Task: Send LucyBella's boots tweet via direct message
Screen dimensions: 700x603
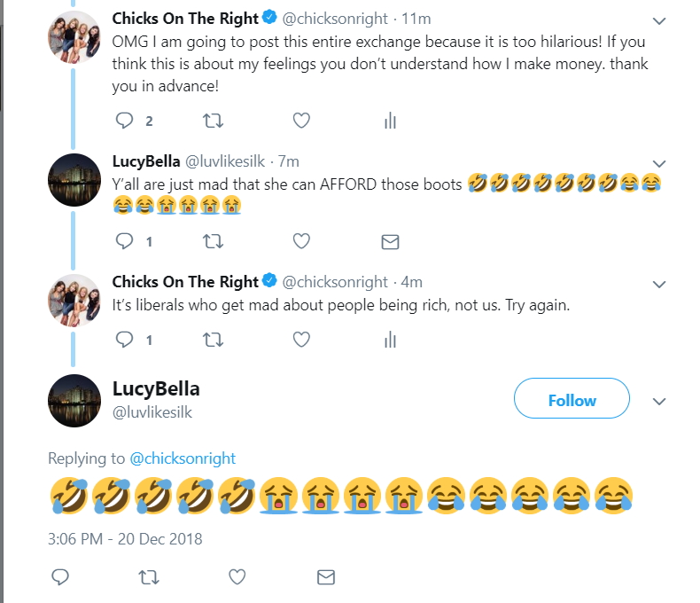Action: [x=390, y=242]
